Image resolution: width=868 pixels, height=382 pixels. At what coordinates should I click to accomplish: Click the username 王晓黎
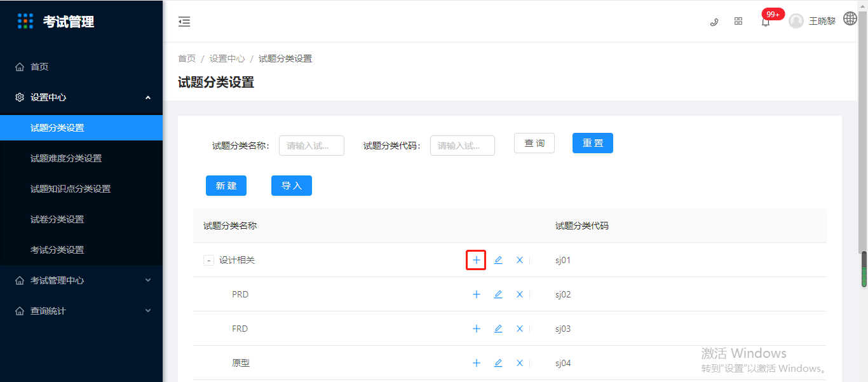coord(822,21)
